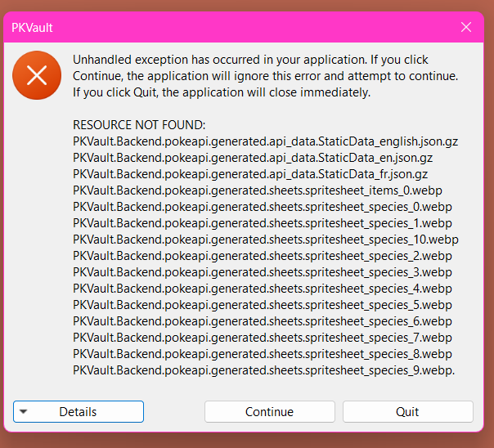This screenshot has width=494, height=448.
Task: Click the spritesheet_species_1.webp line
Action: [263, 223]
